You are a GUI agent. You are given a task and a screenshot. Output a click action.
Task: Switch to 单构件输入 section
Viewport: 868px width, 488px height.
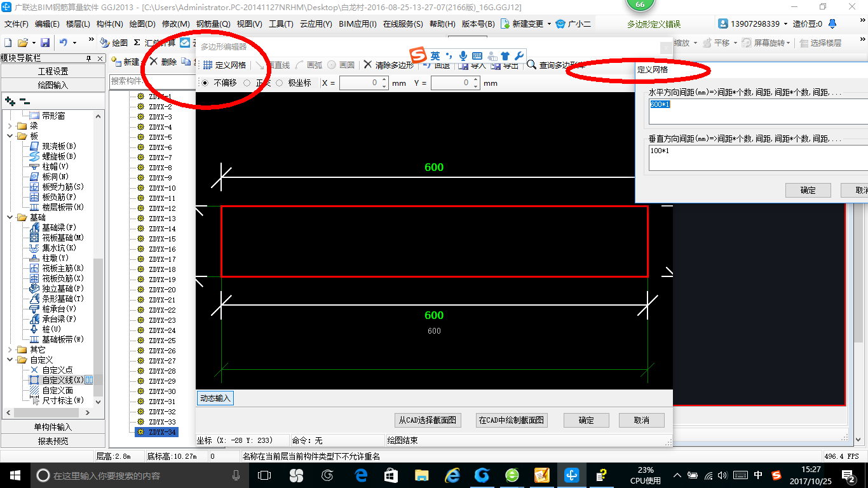[53, 427]
